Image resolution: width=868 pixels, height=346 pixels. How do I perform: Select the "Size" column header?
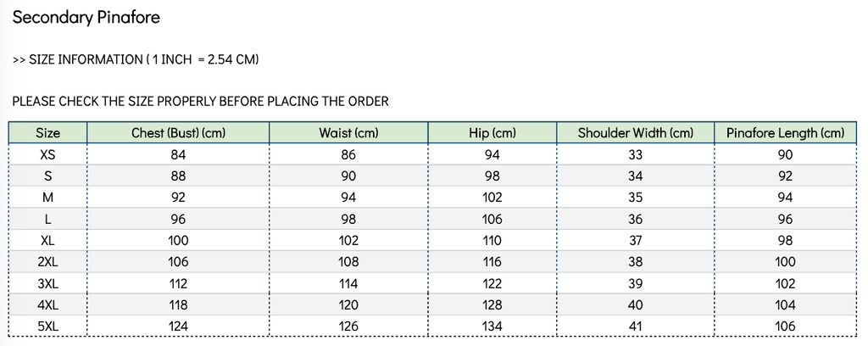[48, 133]
